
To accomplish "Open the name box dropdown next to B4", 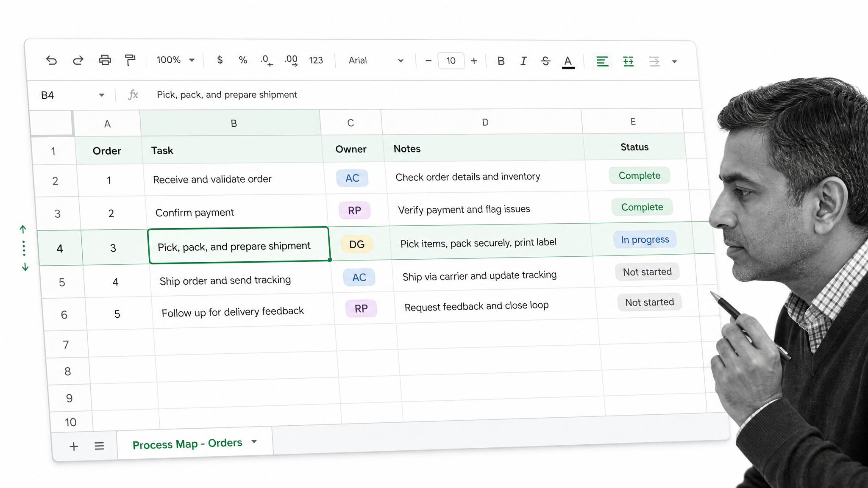I will point(102,95).
